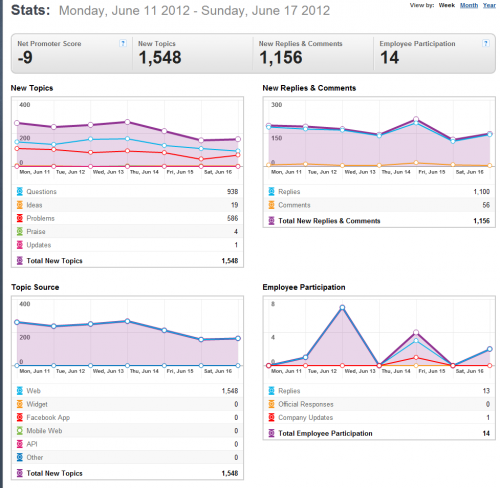Click the New Topics summary tile
Image resolution: width=500 pixels, height=488 pixels.
(192, 53)
